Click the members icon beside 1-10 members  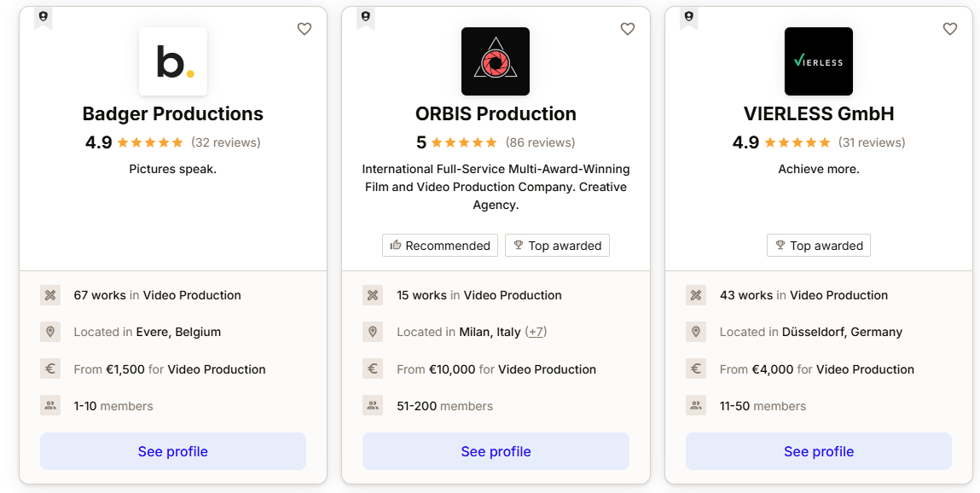pos(50,405)
